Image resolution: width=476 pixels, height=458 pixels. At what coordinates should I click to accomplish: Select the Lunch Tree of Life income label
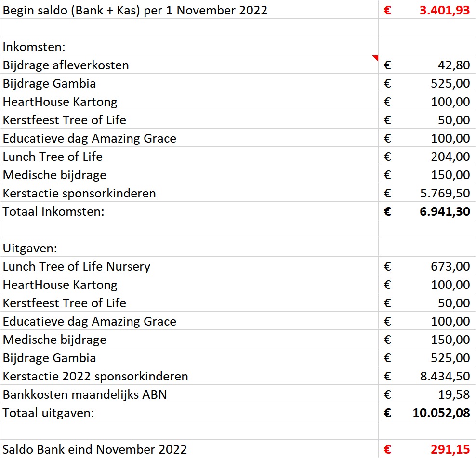tap(53, 157)
